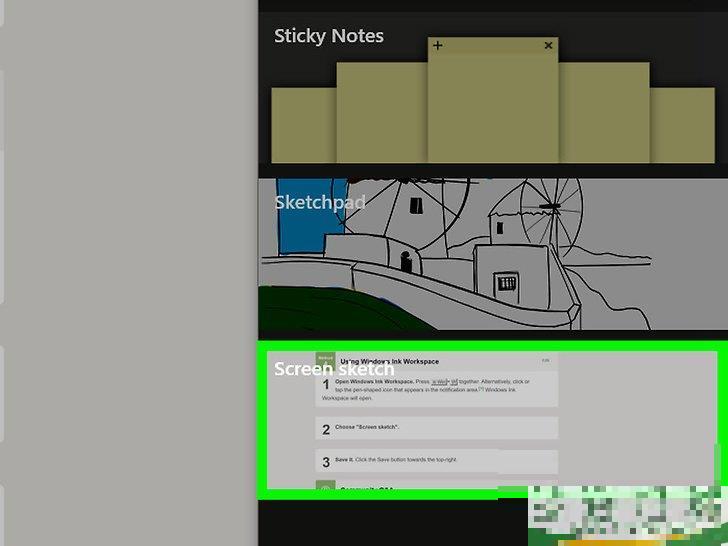The width and height of the screenshot is (728, 546).
Task: Click the green grass area in Sketchpad preview
Action: 300,308
